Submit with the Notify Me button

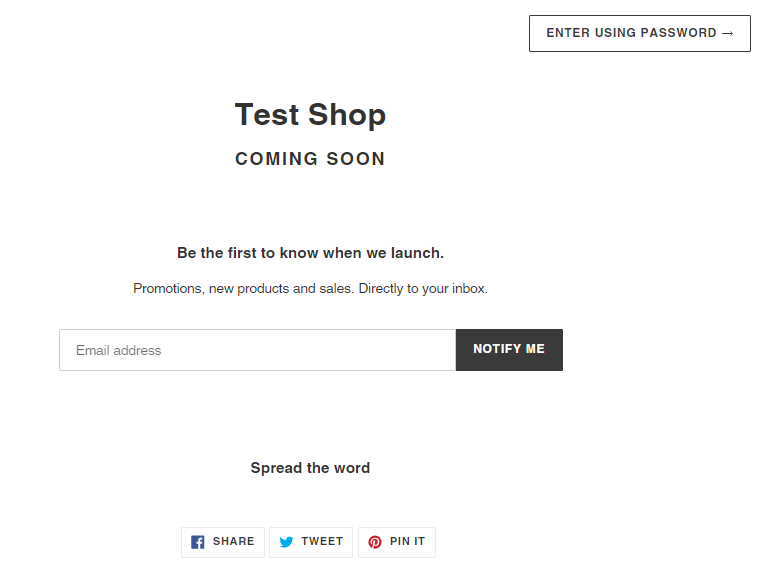click(x=509, y=350)
